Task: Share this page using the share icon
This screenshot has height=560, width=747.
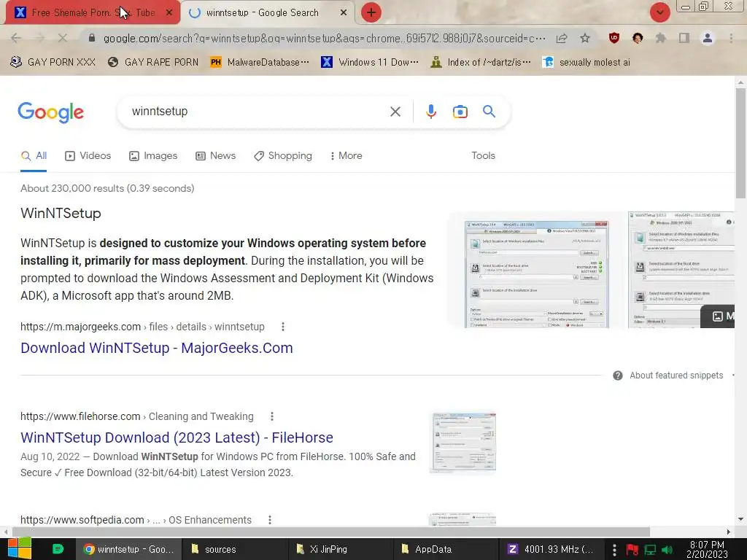Action: tap(562, 38)
